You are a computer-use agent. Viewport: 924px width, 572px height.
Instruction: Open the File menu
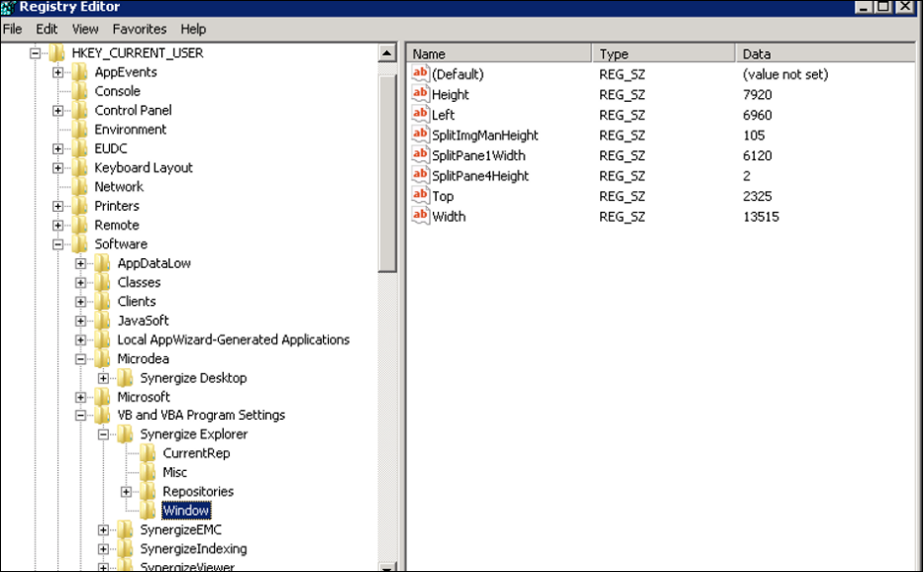(12, 29)
